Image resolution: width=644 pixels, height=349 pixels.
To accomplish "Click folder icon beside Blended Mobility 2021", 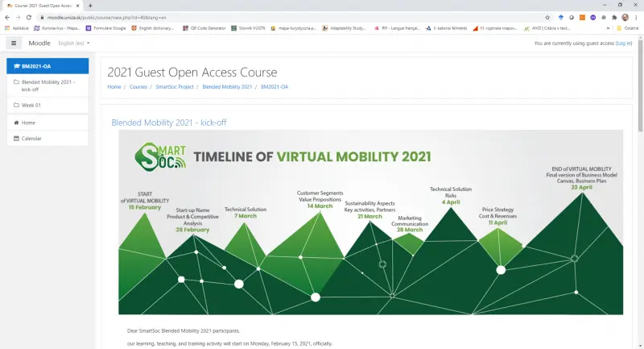I will [x=17, y=82].
